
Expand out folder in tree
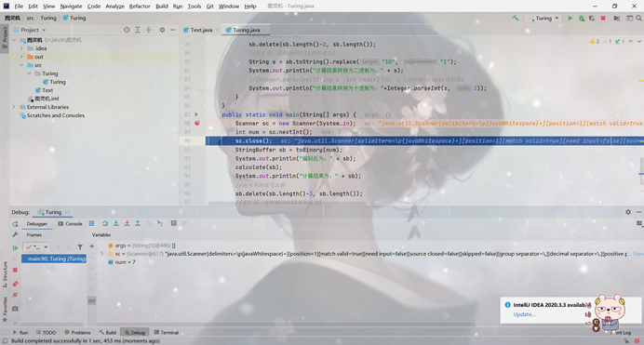21,57
